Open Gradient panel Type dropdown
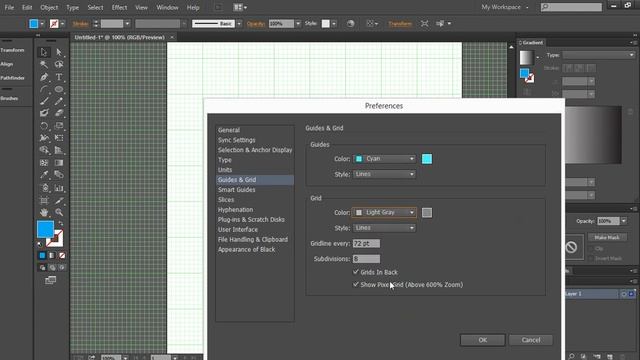The image size is (640, 360). point(599,55)
